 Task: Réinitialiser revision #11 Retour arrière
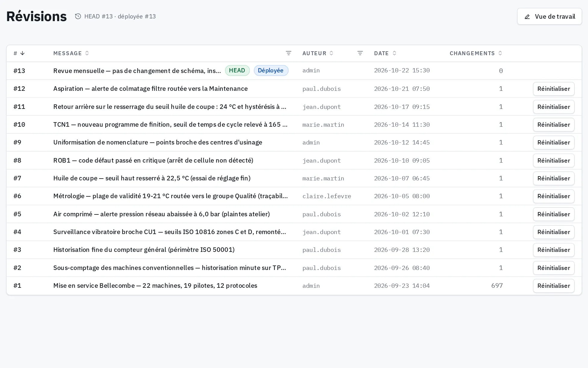coord(554,107)
